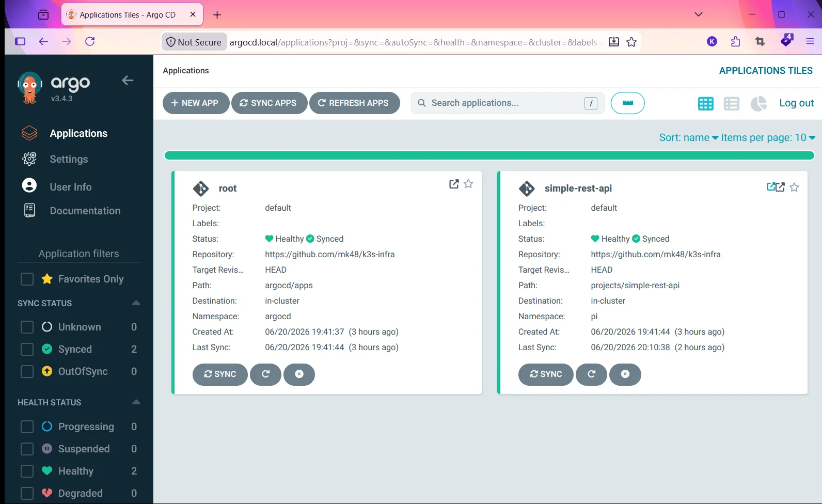Image resolution: width=822 pixels, height=504 pixels.
Task: Close the Argo CD browser tab
Action: point(193,14)
